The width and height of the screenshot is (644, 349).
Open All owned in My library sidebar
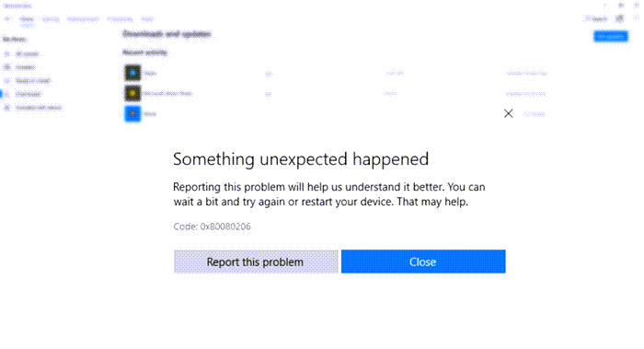pyautogui.click(x=27, y=53)
